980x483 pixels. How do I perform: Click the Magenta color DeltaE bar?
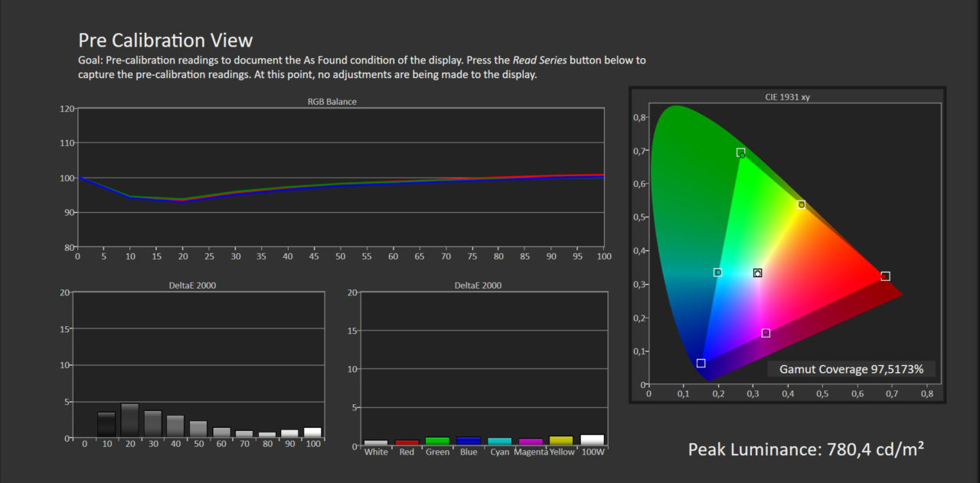coord(530,442)
